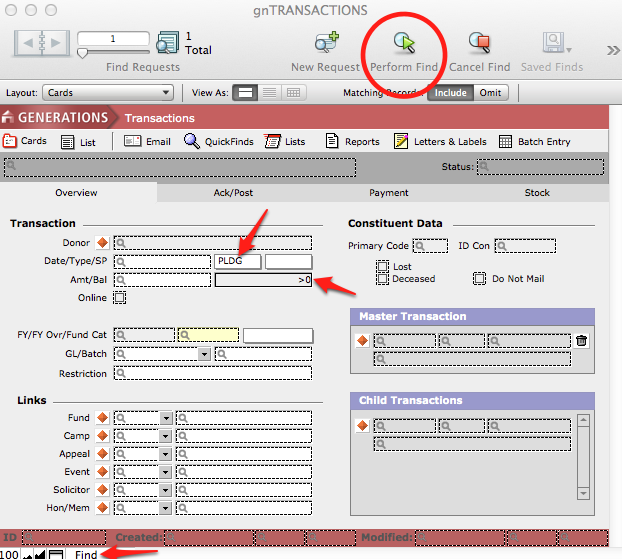Expand the Fund dropdown in Links

click(x=165, y=418)
